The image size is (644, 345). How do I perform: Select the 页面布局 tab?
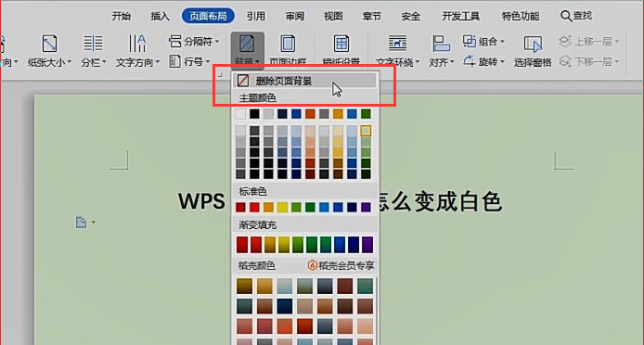pyautogui.click(x=208, y=16)
